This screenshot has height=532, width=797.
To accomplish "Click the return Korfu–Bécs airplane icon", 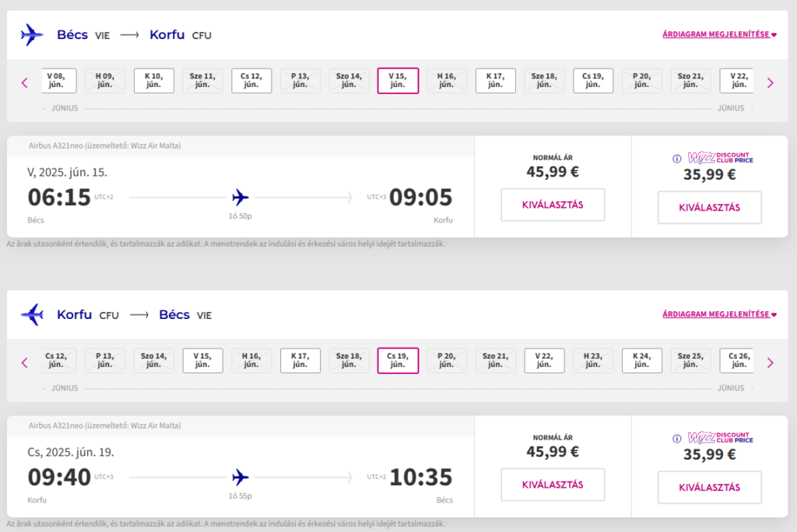I will tap(32, 314).
